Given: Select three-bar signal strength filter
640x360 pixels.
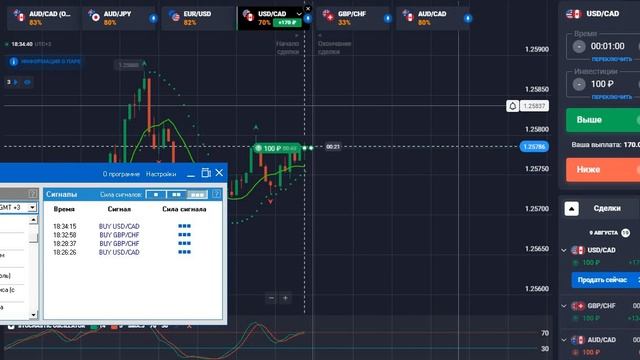Looking at the screenshot, I should point(198,195).
